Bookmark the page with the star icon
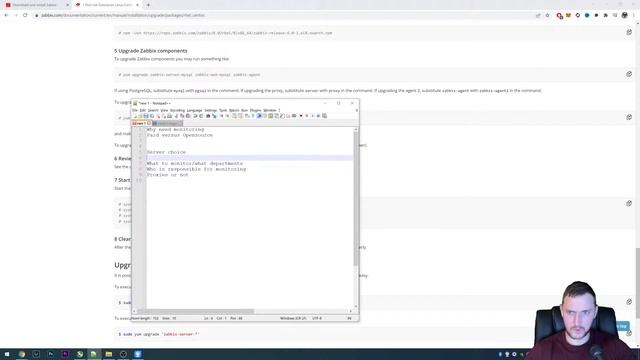This screenshot has height=360, width=640. [x=547, y=15]
